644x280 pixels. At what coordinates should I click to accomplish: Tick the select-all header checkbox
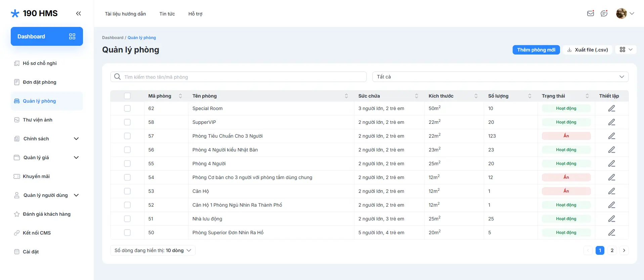[x=127, y=96]
